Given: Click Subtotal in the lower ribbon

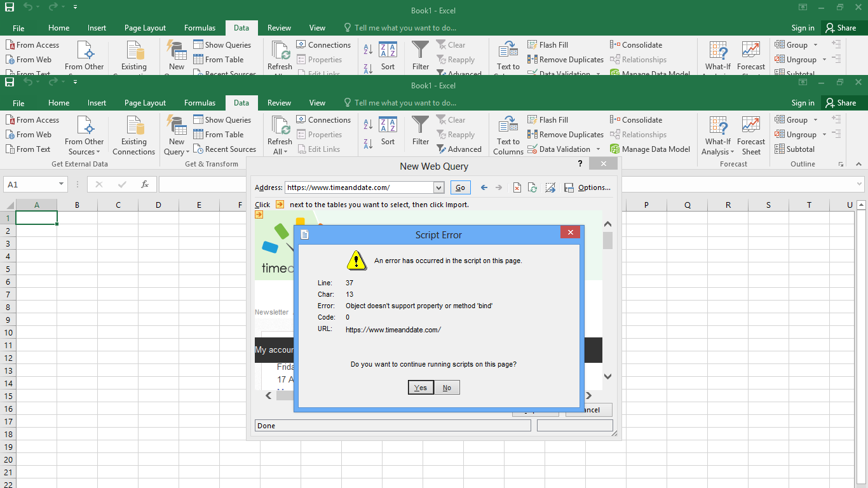Looking at the screenshot, I should point(794,149).
